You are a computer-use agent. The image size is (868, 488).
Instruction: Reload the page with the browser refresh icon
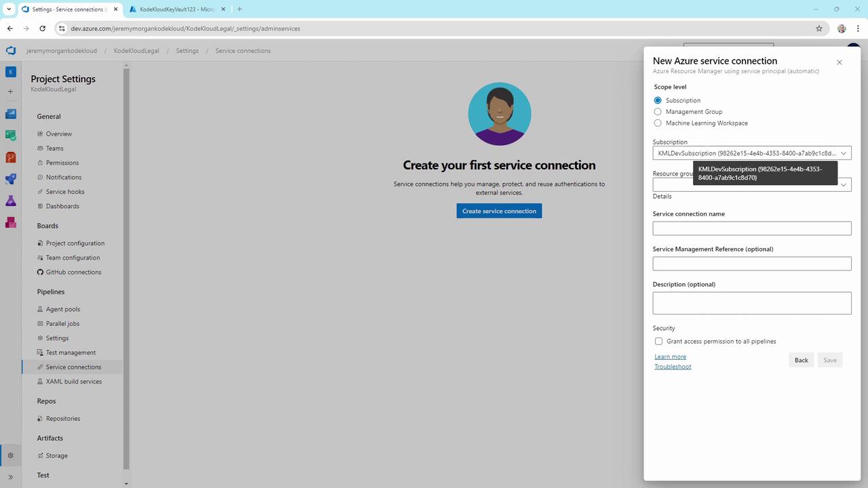pos(42,28)
